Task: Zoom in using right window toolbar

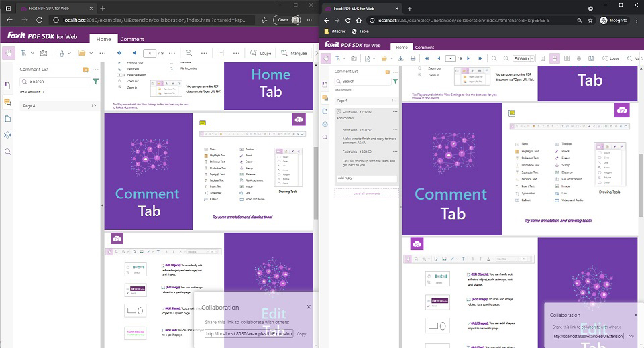Action: tap(506, 59)
